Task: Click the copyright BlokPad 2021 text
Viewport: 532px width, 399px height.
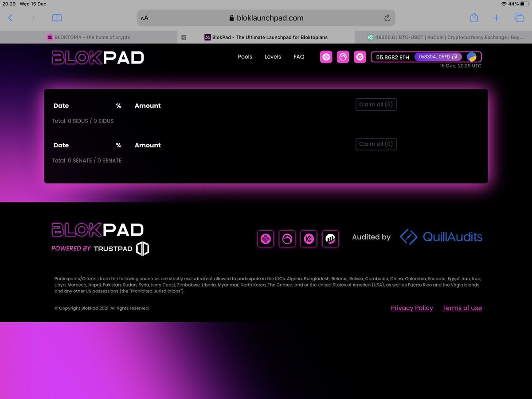Action: click(102, 308)
